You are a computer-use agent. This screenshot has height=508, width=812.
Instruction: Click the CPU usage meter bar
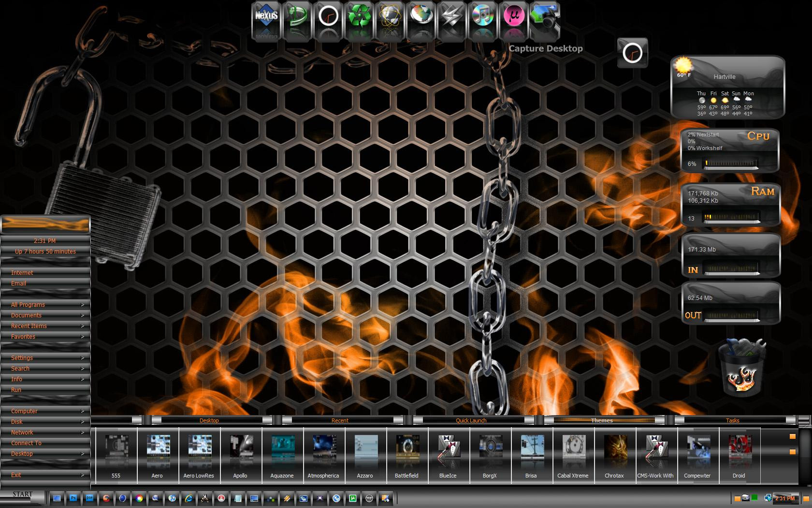731,164
